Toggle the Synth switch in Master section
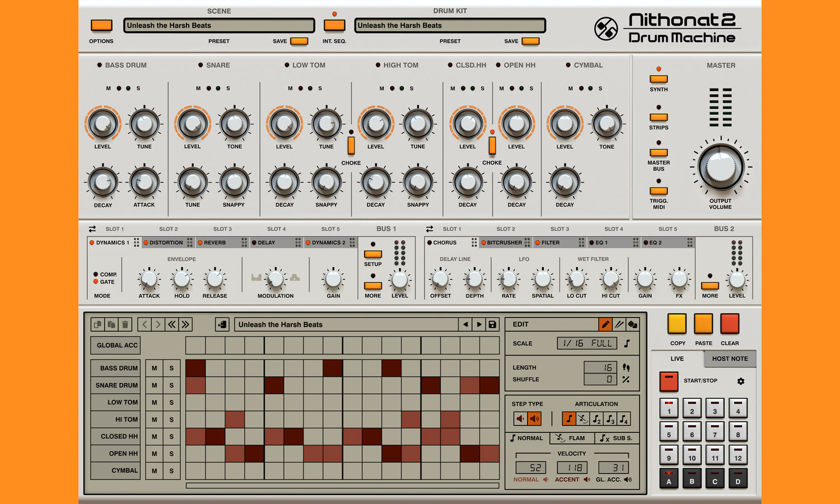Screen dimensions: 840x504 [659, 79]
